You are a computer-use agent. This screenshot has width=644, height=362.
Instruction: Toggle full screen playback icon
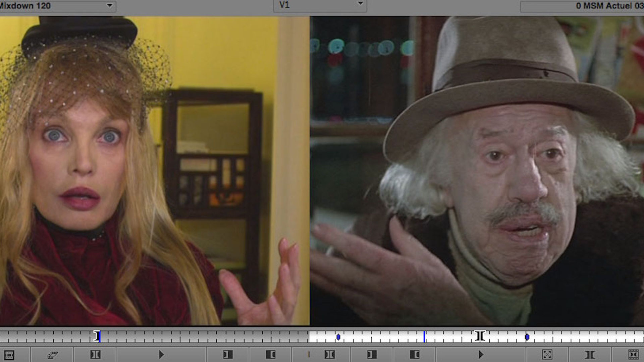point(547,354)
